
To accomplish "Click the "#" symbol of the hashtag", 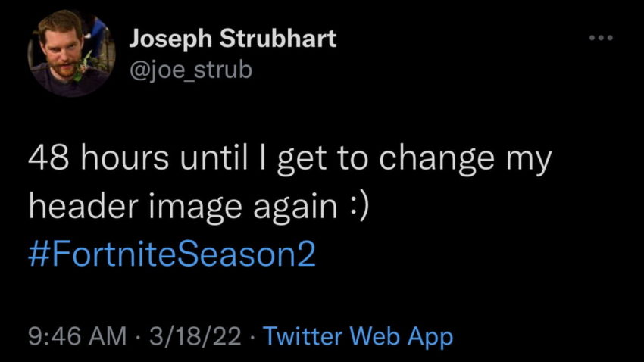I will click(39, 254).
